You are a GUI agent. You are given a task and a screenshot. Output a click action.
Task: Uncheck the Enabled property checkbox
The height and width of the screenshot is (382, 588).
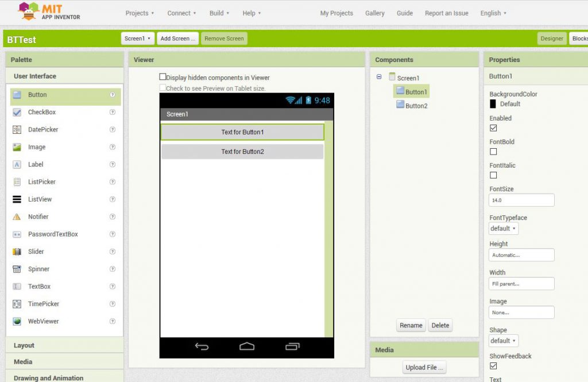tap(493, 128)
